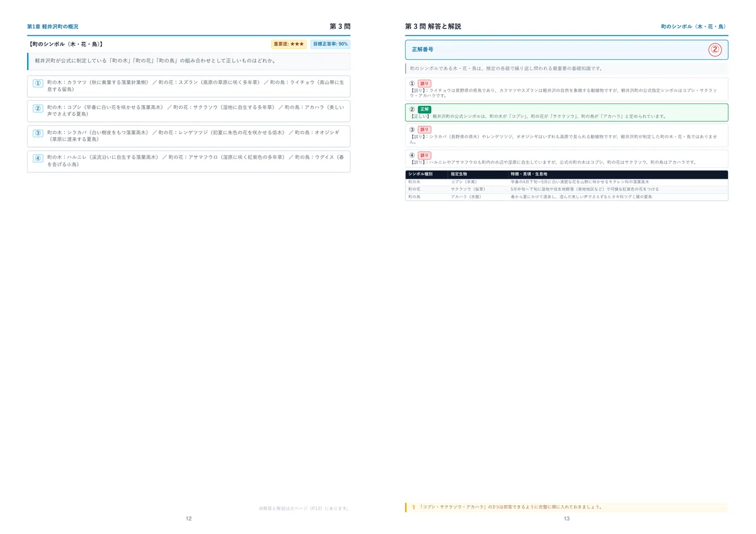Screen dimensions: 756x534
Task: Click heading 第 3 問 解答と解説
Action: 433,26
